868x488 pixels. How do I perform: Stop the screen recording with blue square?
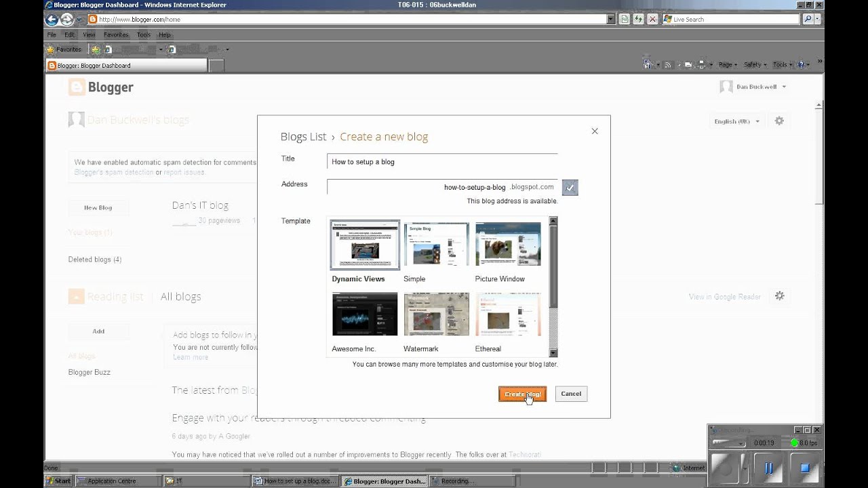point(805,468)
